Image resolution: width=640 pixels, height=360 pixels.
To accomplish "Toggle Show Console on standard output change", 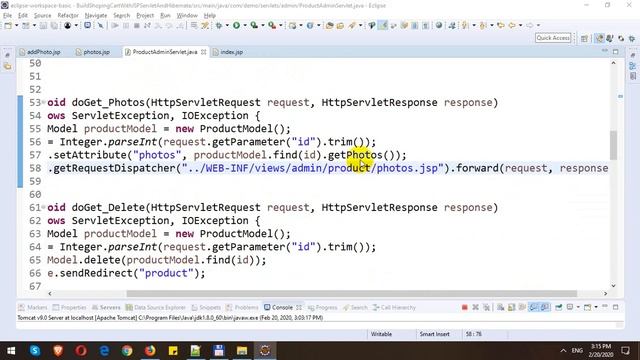I will tap(533, 307).
